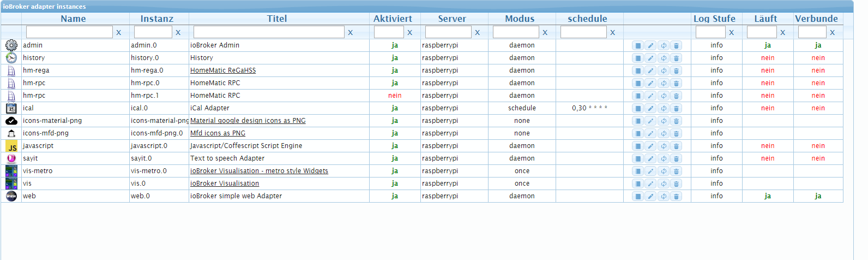The width and height of the screenshot is (868, 260).
Task: Delete the javascript.0 instance
Action: click(x=676, y=146)
